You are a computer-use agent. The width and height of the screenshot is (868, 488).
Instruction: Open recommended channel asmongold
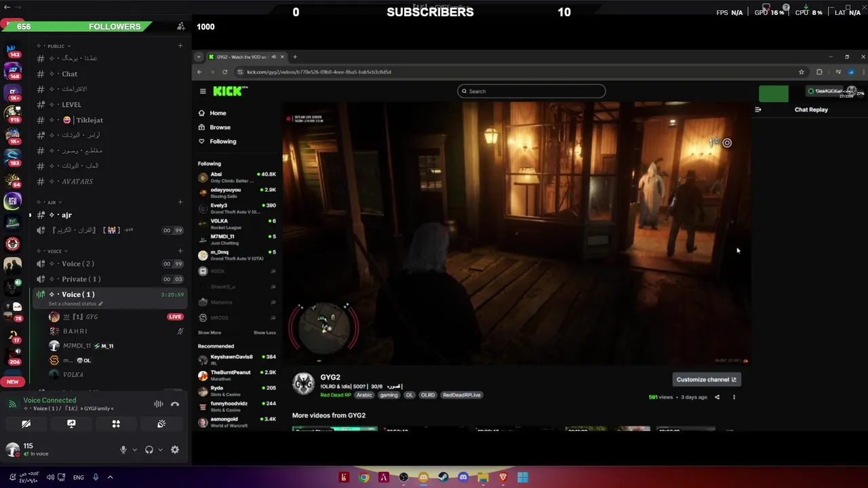coord(237,422)
